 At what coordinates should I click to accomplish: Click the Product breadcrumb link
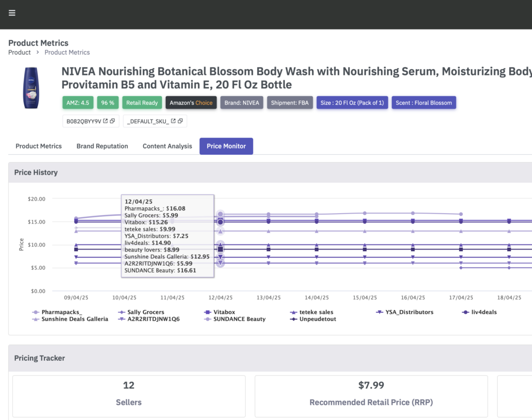click(x=19, y=52)
